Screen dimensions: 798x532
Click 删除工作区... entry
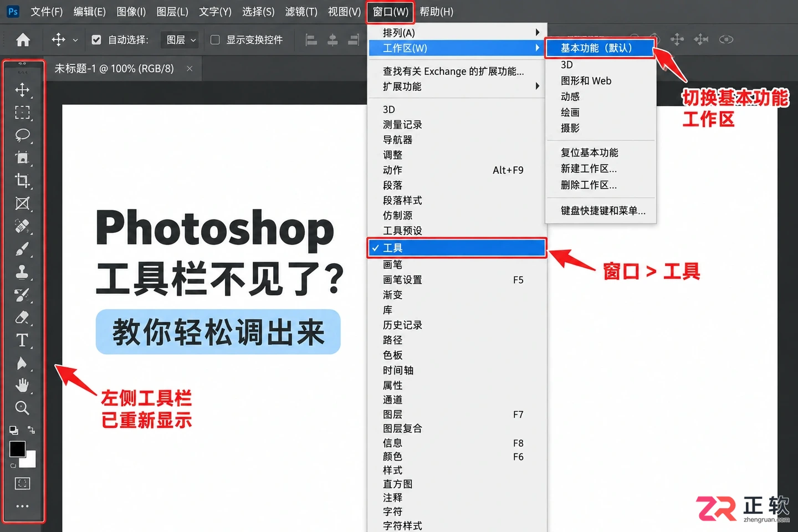[x=601, y=185]
